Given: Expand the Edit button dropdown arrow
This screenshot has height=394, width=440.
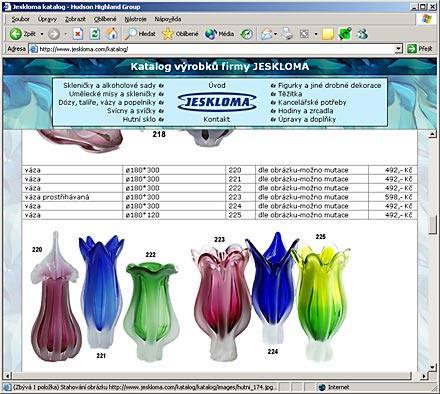Looking at the screenshot, I should (x=315, y=34).
